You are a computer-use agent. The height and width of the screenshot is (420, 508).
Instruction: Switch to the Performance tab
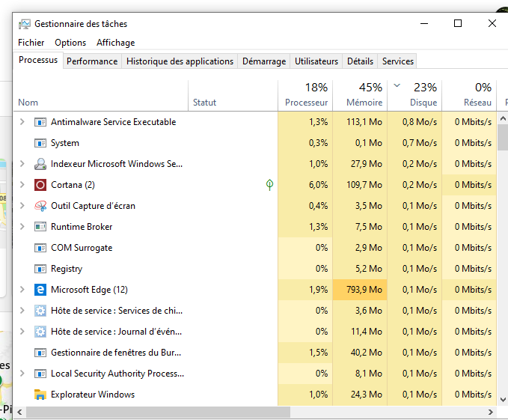(x=92, y=61)
